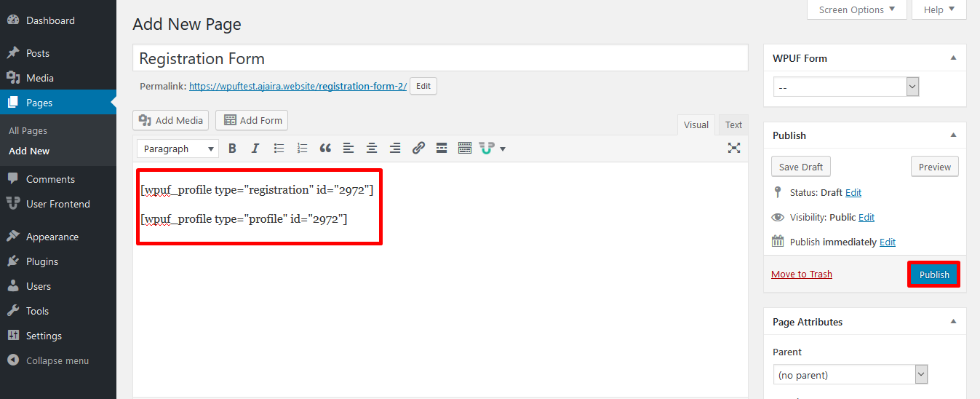Insert or edit link
980x399 pixels.
[x=418, y=149]
